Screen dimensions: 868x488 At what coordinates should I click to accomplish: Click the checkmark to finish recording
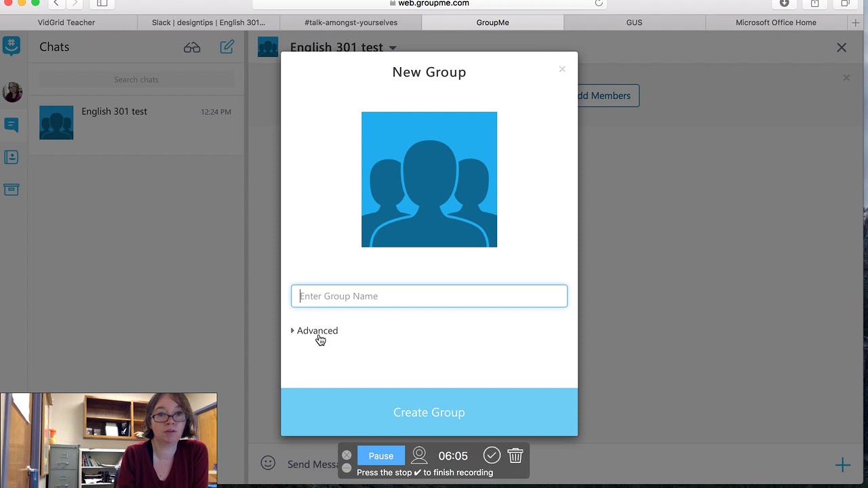click(492, 455)
